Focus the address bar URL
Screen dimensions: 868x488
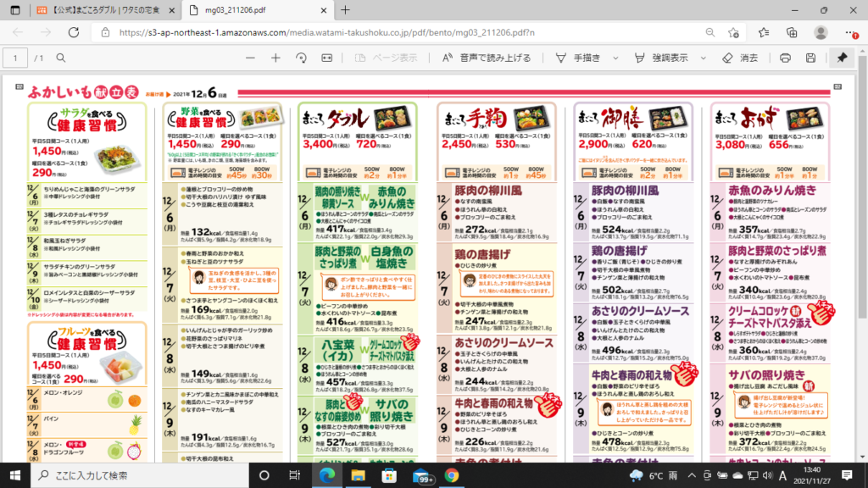(x=326, y=33)
